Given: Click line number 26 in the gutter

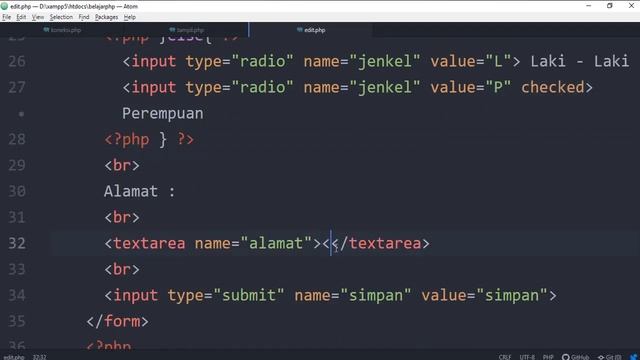Looking at the screenshot, I should coord(17,61).
